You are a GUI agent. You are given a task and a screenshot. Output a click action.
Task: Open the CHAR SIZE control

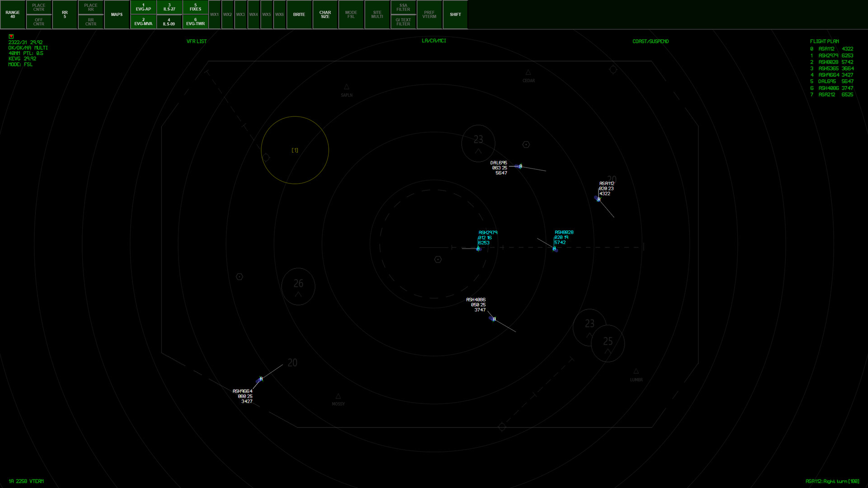click(325, 14)
